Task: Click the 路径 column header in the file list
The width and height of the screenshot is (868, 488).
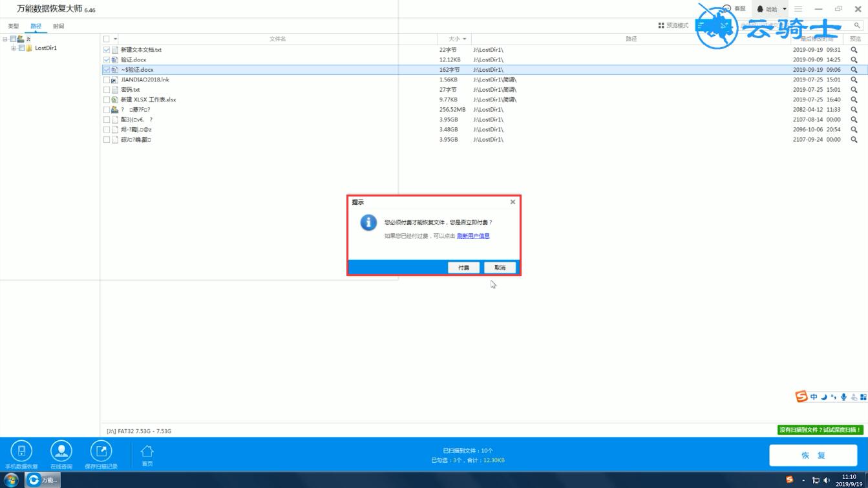Action: tap(631, 39)
